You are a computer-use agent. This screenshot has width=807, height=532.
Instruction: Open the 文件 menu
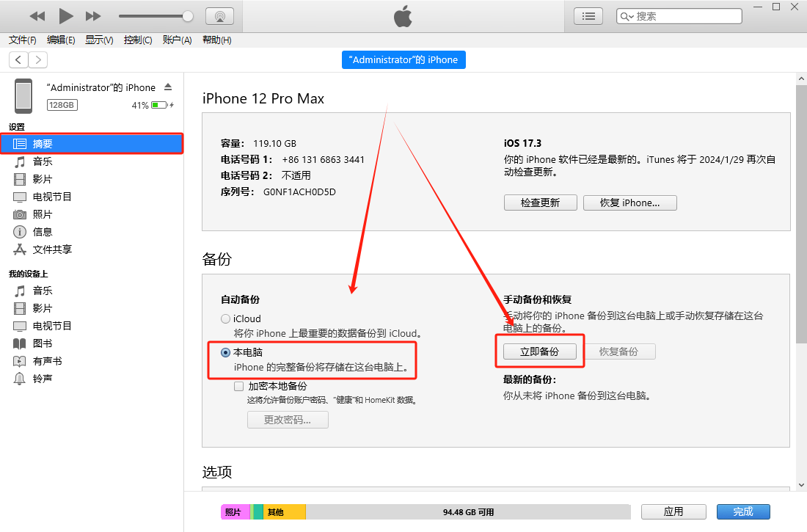click(21, 40)
